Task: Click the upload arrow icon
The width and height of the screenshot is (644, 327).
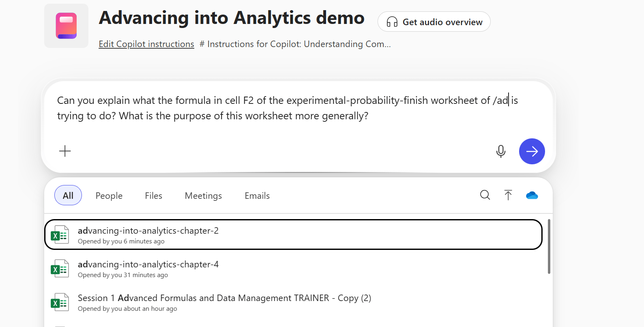Action: 508,195
